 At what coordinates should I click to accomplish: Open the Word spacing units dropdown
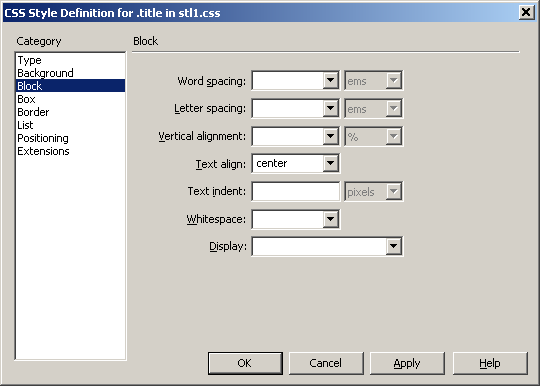[x=373, y=81]
